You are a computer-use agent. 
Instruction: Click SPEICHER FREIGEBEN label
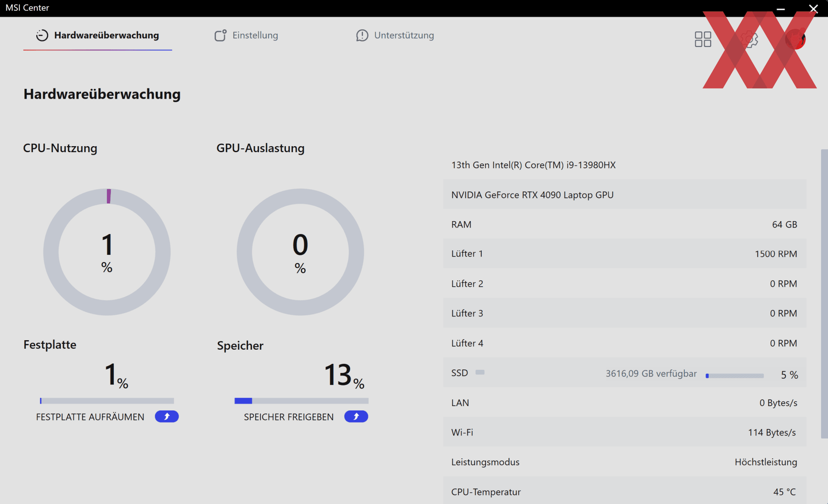tap(289, 417)
